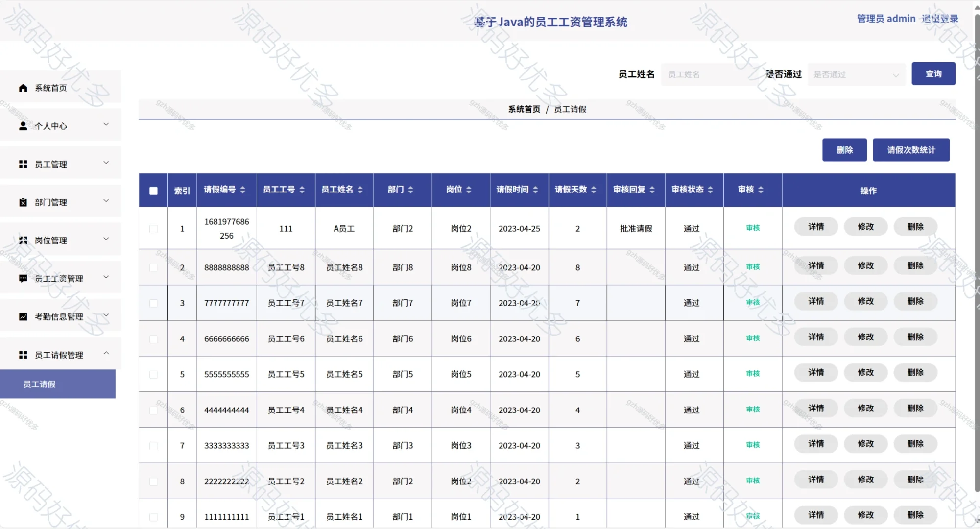Select the person icon for 个人中心
The height and width of the screenshot is (529, 980).
22,126
